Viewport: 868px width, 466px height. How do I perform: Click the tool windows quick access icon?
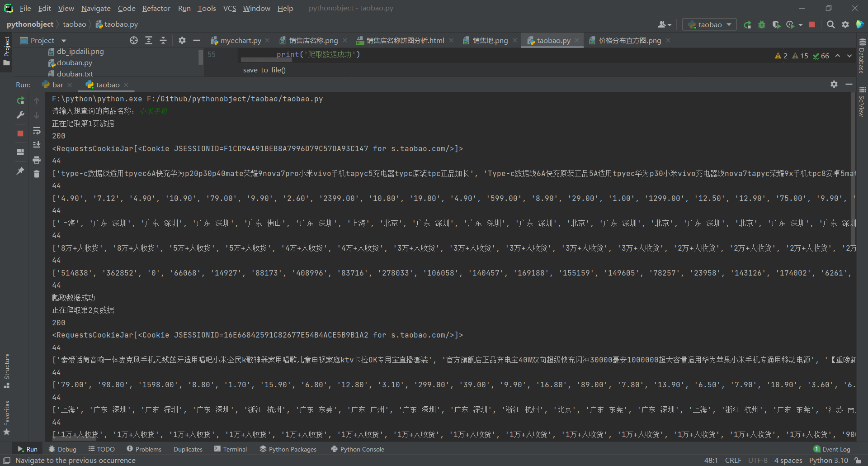(x=7, y=461)
